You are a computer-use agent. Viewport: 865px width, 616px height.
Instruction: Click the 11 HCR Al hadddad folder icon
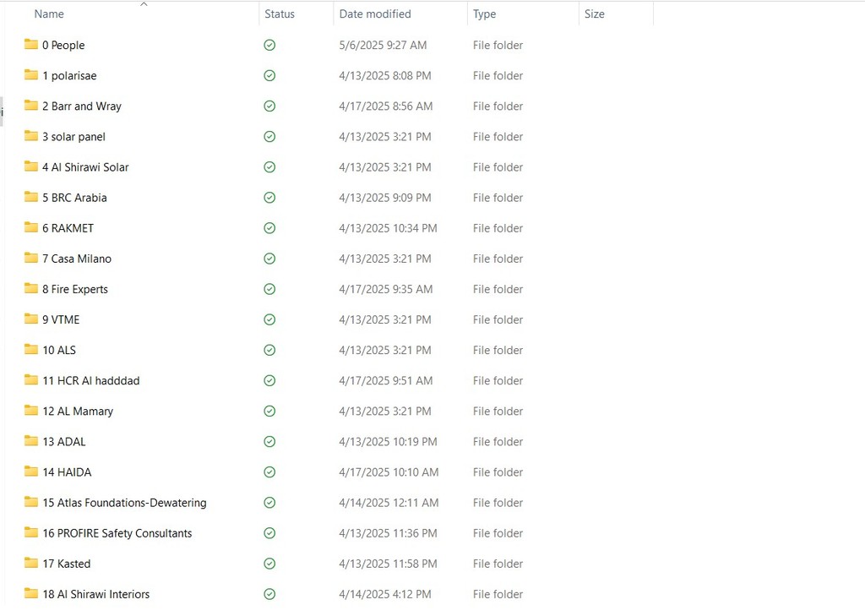pyautogui.click(x=31, y=379)
